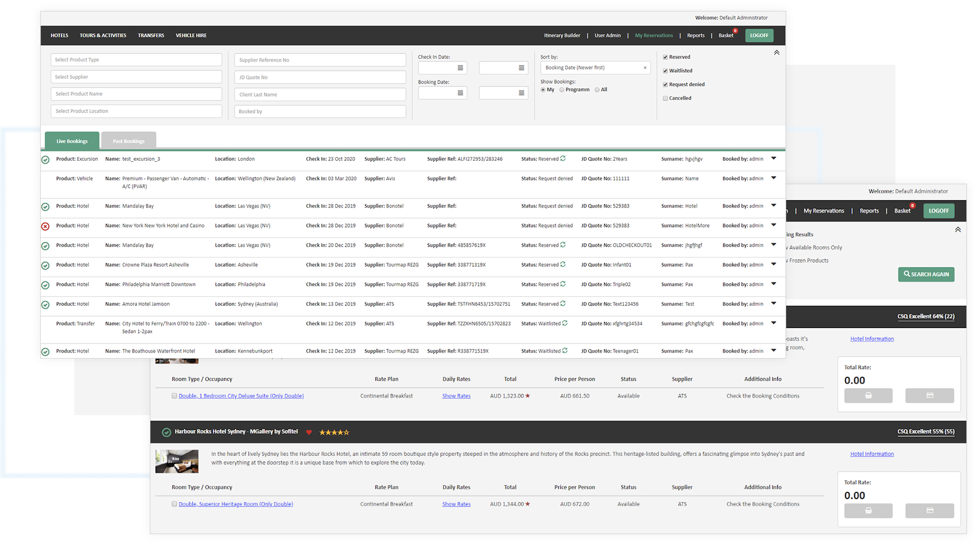Click refresh icon on Philadelphia Marriott Downtown row
This screenshot has height=545, width=980.
563,284
